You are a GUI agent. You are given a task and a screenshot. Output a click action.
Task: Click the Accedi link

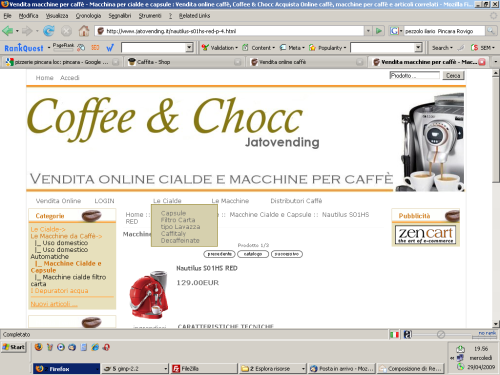click(x=70, y=78)
